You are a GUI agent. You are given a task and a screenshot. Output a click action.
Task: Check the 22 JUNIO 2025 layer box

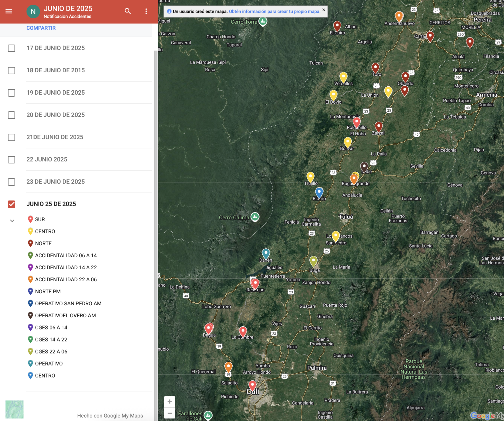11,159
